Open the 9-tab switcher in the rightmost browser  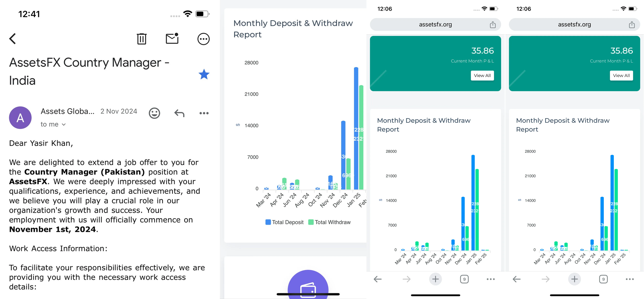(603, 279)
